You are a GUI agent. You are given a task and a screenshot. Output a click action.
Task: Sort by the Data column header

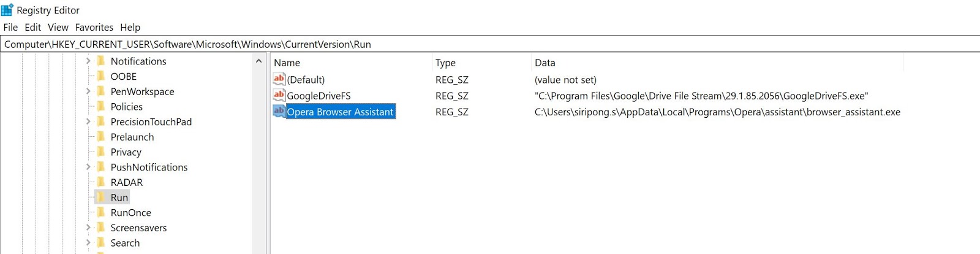545,63
